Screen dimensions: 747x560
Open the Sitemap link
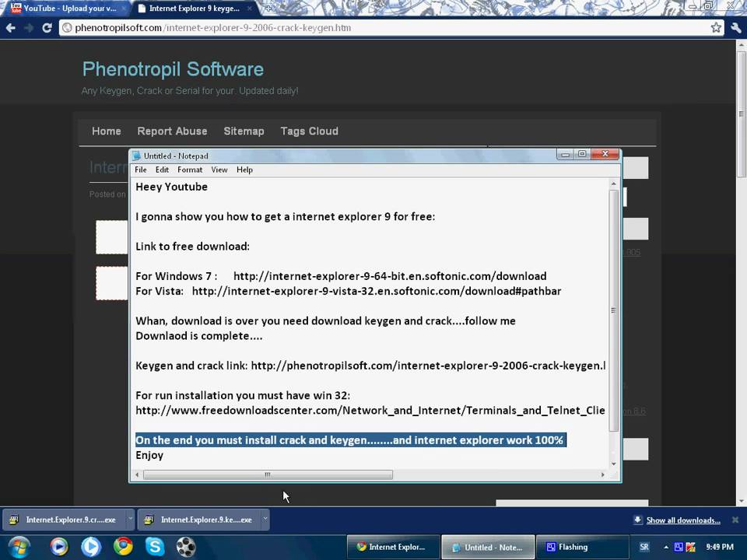(x=244, y=131)
